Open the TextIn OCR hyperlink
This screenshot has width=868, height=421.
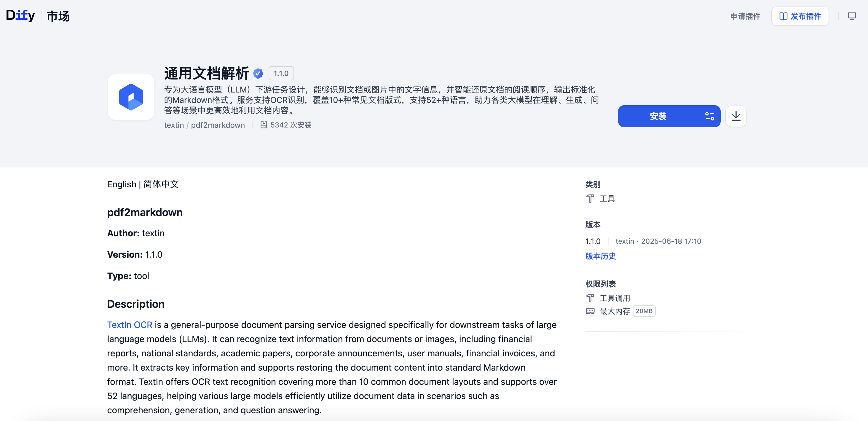(x=129, y=325)
